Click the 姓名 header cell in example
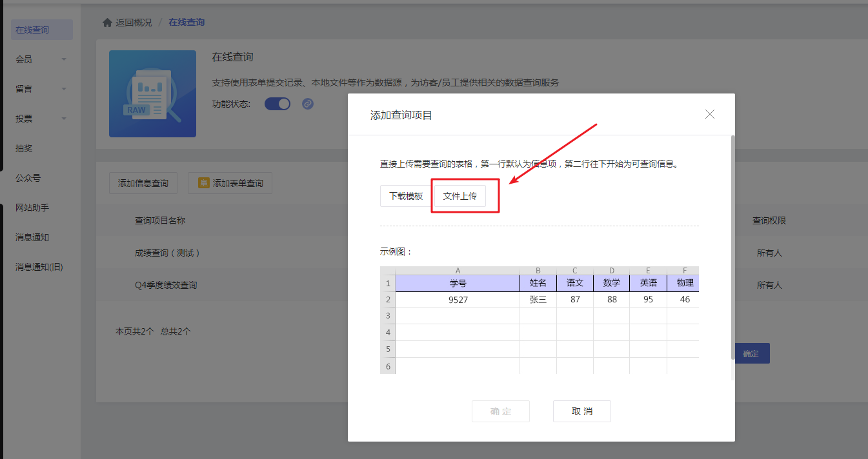The width and height of the screenshot is (868, 459). 538,283
